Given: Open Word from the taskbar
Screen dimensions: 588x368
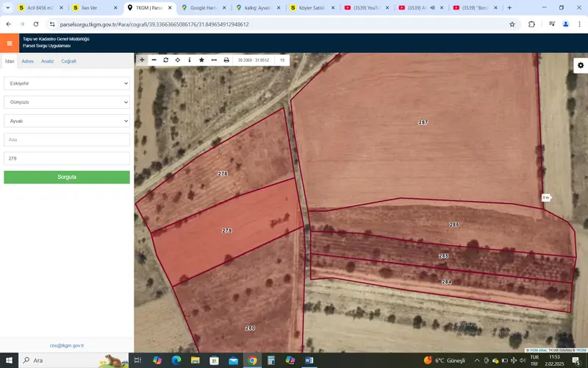Looking at the screenshot, I should (309, 361).
